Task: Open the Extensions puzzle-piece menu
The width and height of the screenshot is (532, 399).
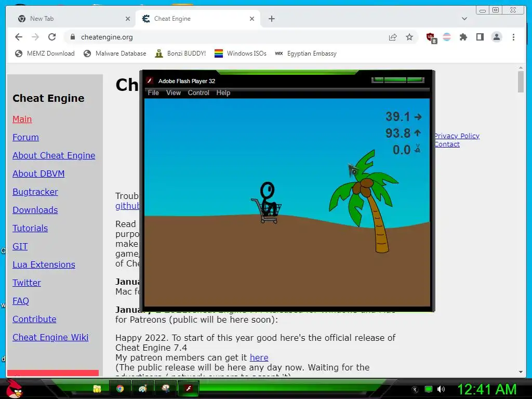Action: pyautogui.click(x=463, y=37)
